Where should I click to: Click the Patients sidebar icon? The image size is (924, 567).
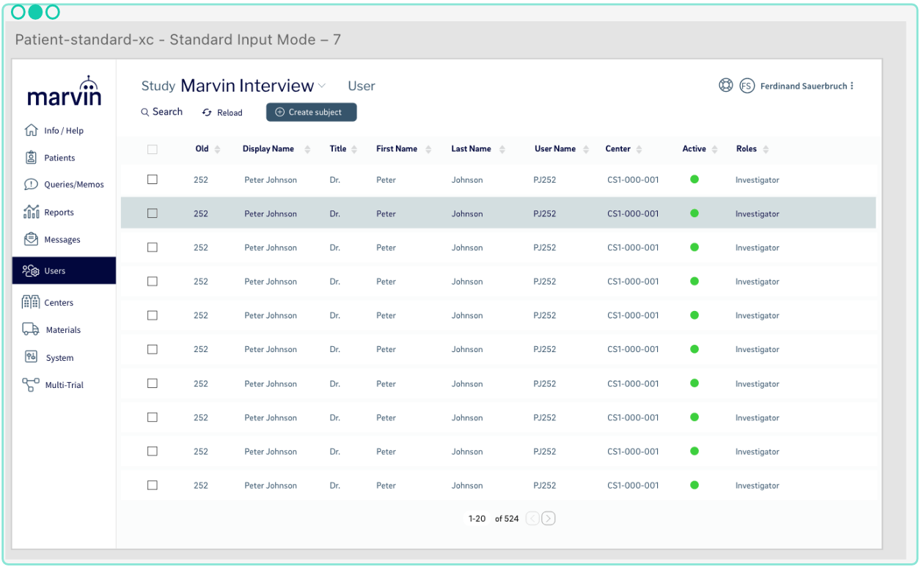31,158
